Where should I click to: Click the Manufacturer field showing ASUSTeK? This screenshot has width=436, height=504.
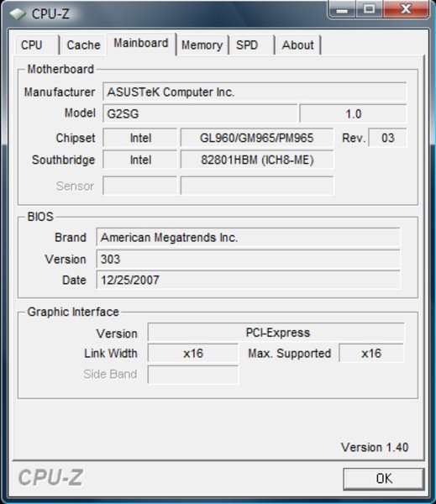(x=255, y=92)
